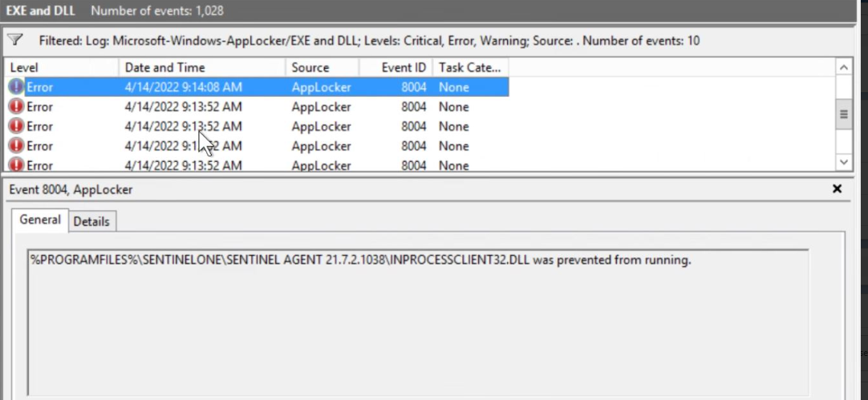Click the Source column header
868x400 pixels.
[321, 67]
